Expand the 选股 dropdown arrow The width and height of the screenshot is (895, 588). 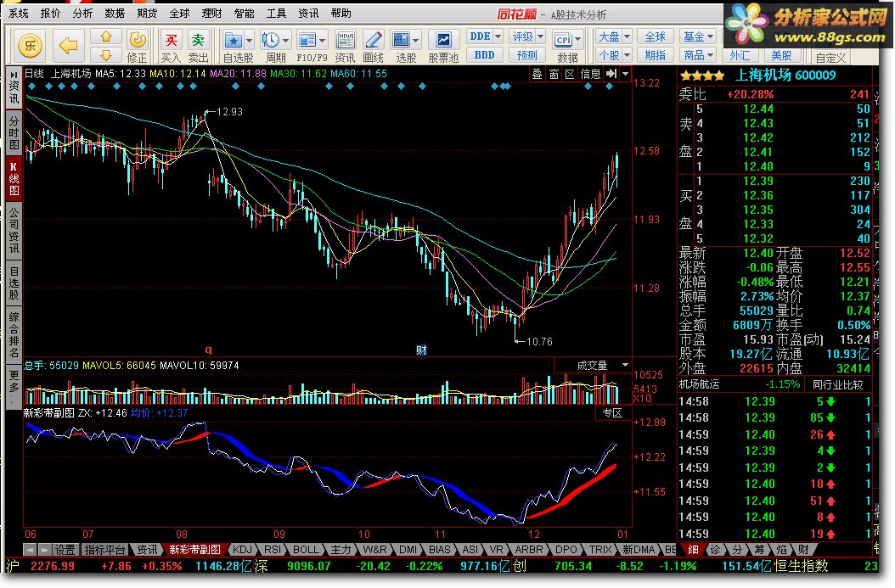tap(415, 41)
